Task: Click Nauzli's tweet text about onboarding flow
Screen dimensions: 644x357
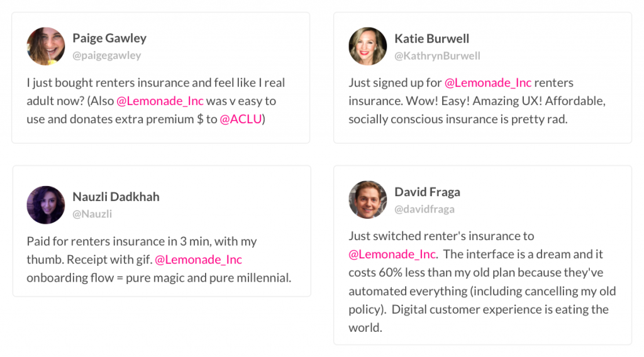Action: point(158,278)
